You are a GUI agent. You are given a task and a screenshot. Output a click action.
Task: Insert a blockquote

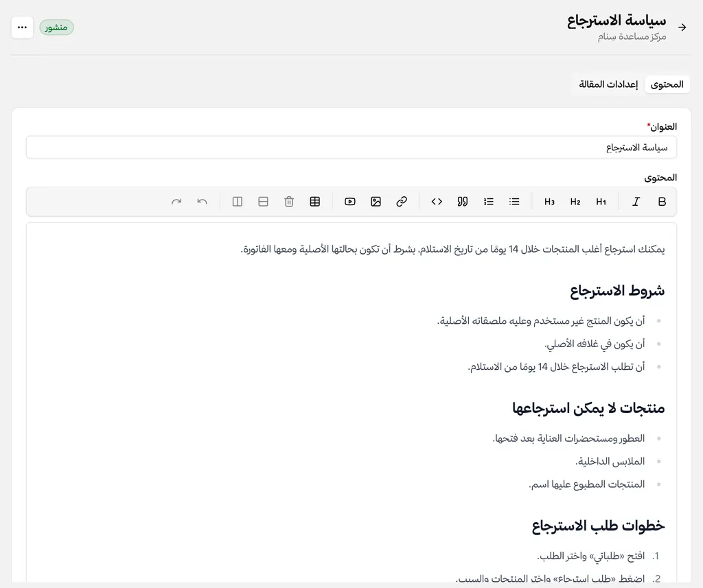(463, 202)
